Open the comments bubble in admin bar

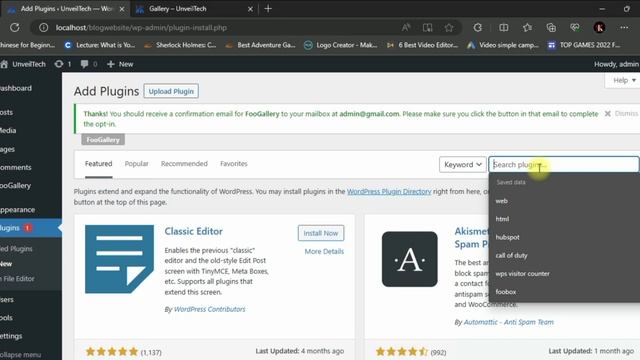click(89, 64)
